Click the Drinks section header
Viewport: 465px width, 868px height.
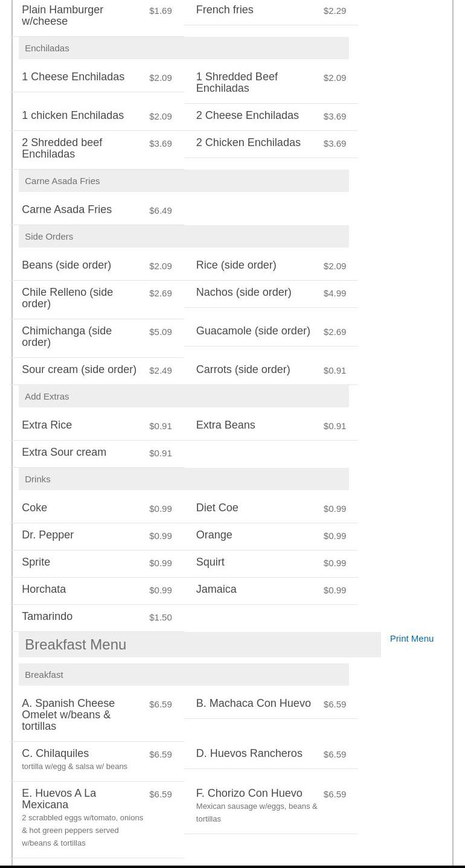pyautogui.click(x=37, y=479)
